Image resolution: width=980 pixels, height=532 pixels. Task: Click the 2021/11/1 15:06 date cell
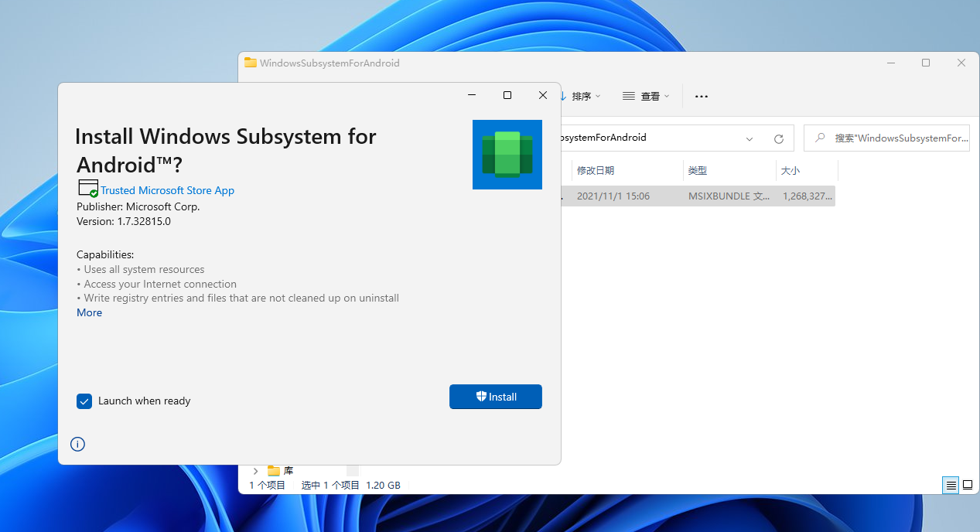(x=613, y=196)
